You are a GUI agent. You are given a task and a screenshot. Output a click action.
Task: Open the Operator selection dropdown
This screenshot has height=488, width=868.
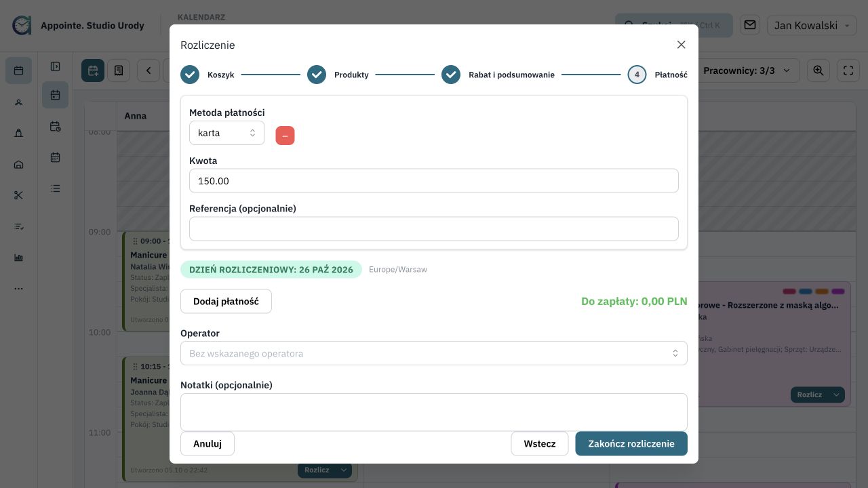click(434, 353)
